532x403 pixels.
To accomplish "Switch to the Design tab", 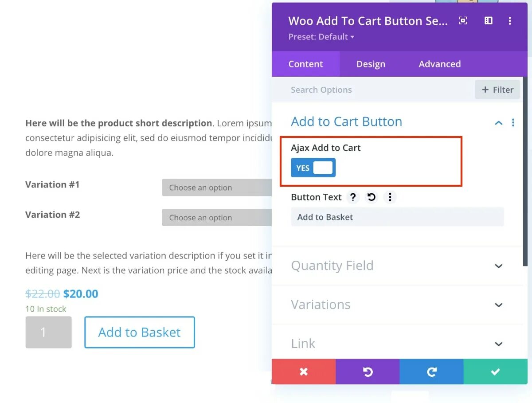I will 371,64.
